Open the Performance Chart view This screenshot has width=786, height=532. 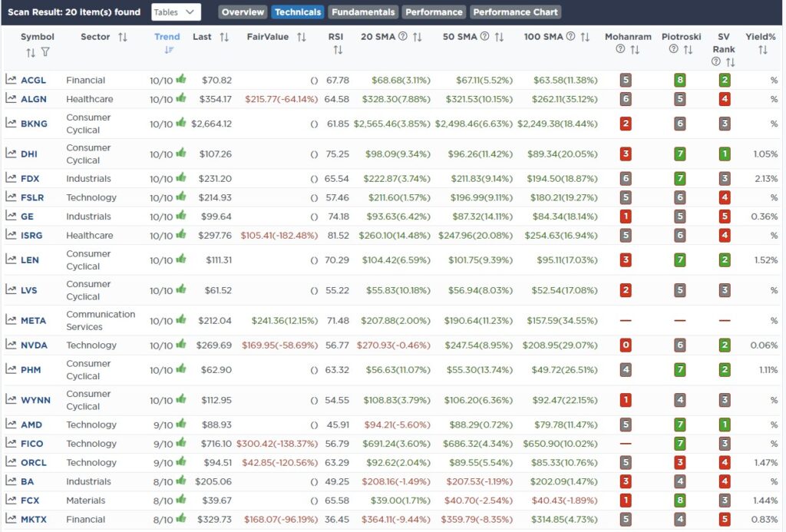(515, 12)
